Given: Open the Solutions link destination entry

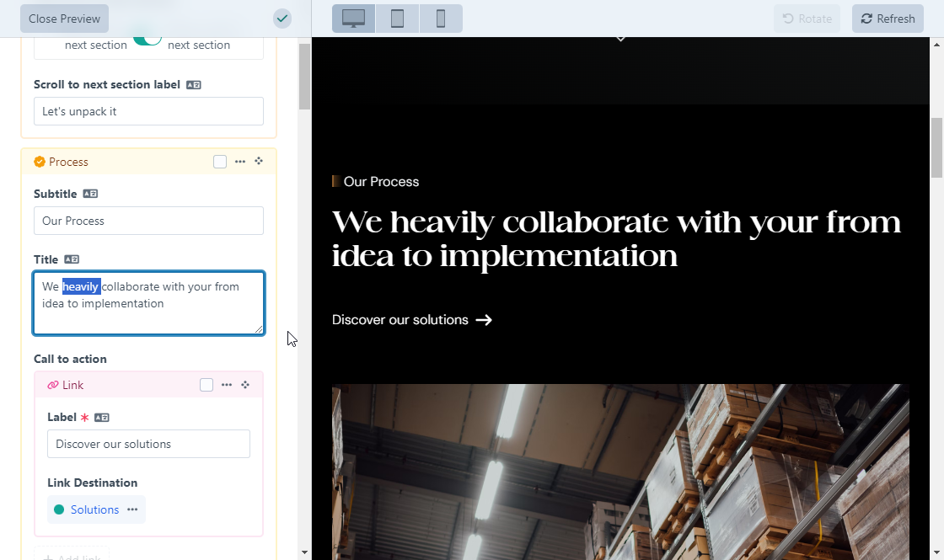Looking at the screenshot, I should click(x=94, y=509).
